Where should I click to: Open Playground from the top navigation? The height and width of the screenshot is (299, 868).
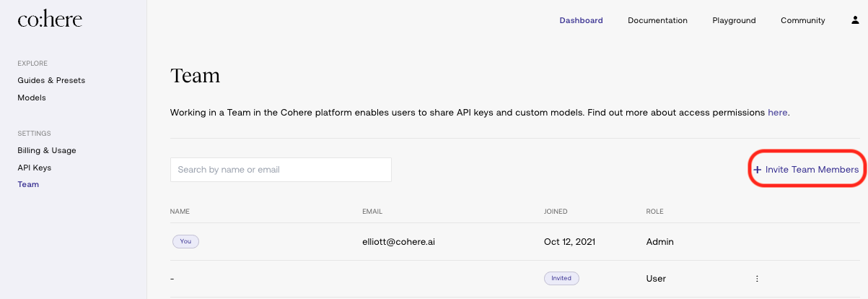tap(734, 20)
